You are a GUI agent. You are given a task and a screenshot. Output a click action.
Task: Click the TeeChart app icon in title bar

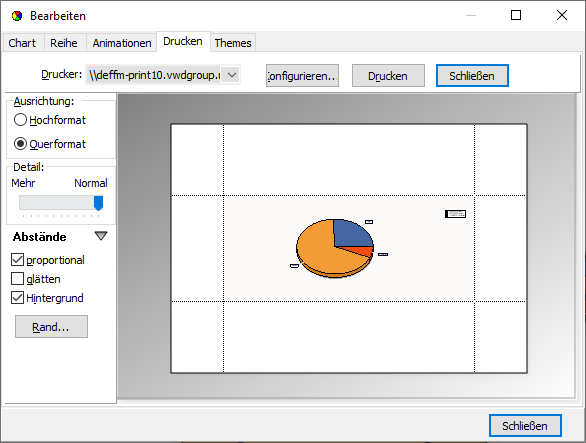[x=17, y=16]
